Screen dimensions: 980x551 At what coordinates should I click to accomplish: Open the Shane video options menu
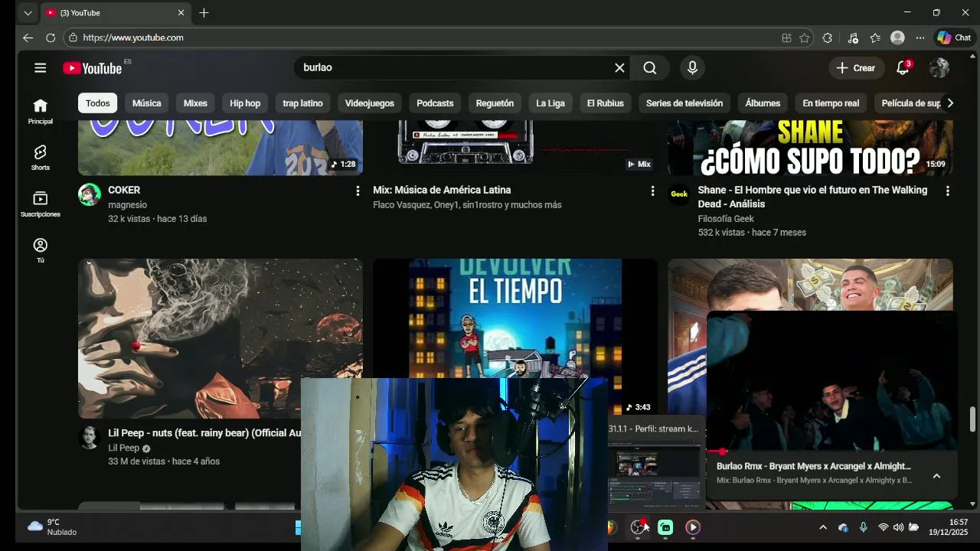(947, 191)
